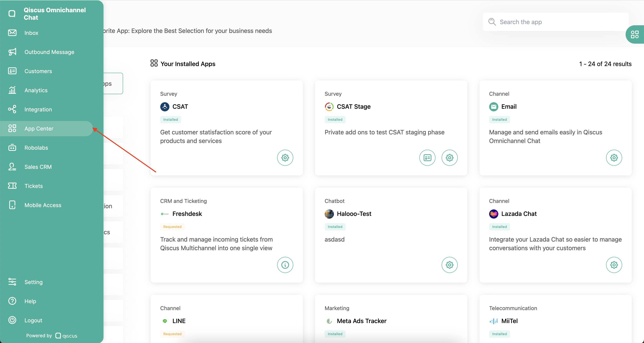644x343 pixels.
Task: Click the info icon on Freshdesk card
Action: pos(285,265)
